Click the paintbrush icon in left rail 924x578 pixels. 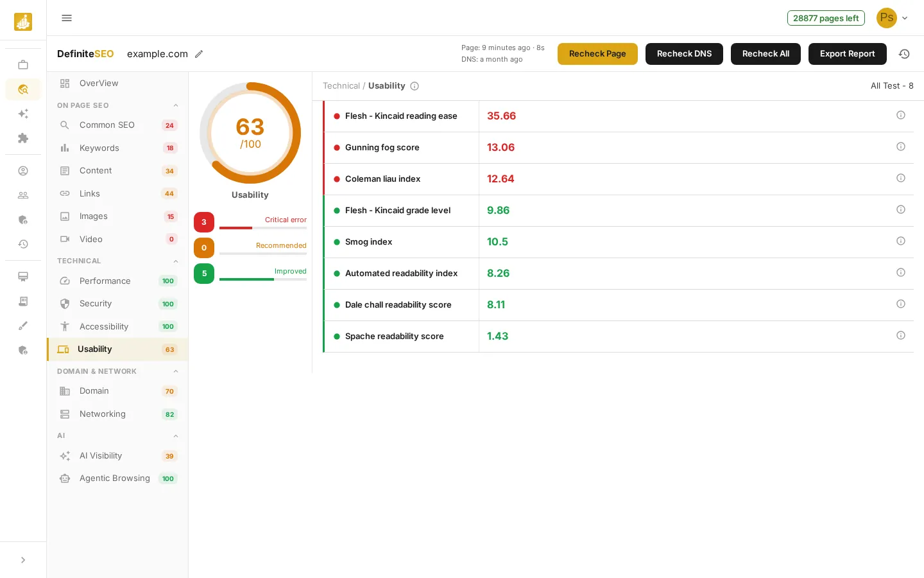click(x=23, y=326)
